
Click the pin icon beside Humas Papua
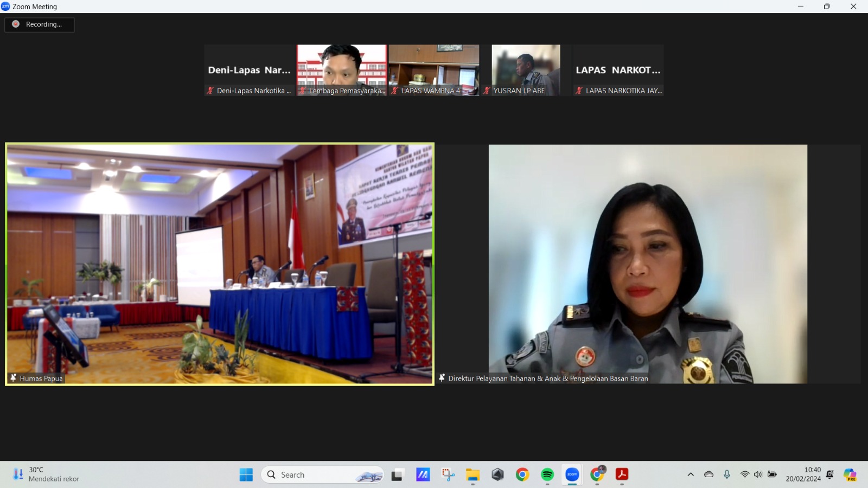[13, 378]
